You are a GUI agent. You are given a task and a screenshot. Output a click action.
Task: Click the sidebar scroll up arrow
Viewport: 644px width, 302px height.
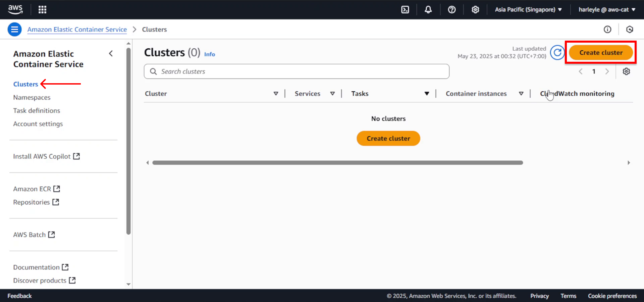coord(128,44)
